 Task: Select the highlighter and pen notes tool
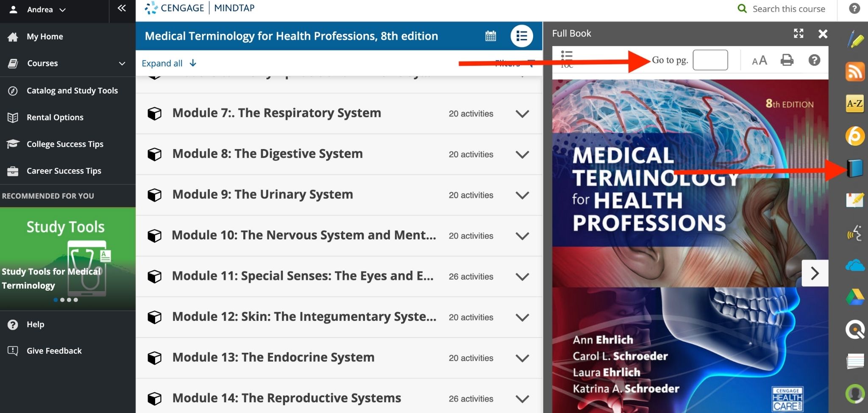click(855, 39)
